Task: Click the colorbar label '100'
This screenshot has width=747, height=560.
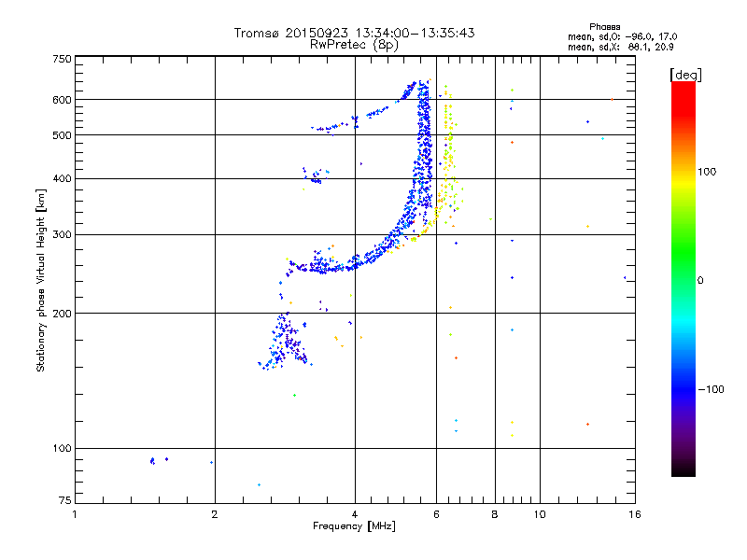Action: [707, 172]
